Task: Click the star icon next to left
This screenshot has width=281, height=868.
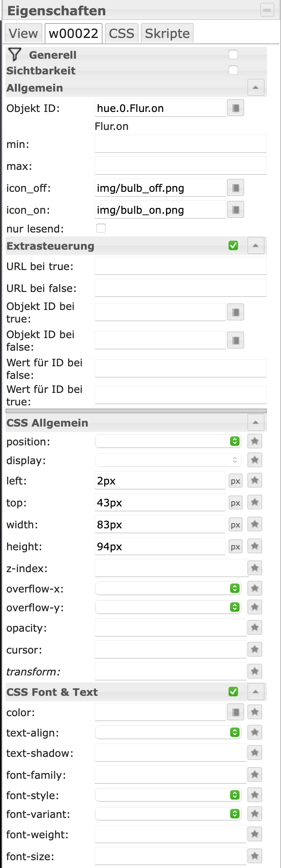Action: (x=255, y=481)
